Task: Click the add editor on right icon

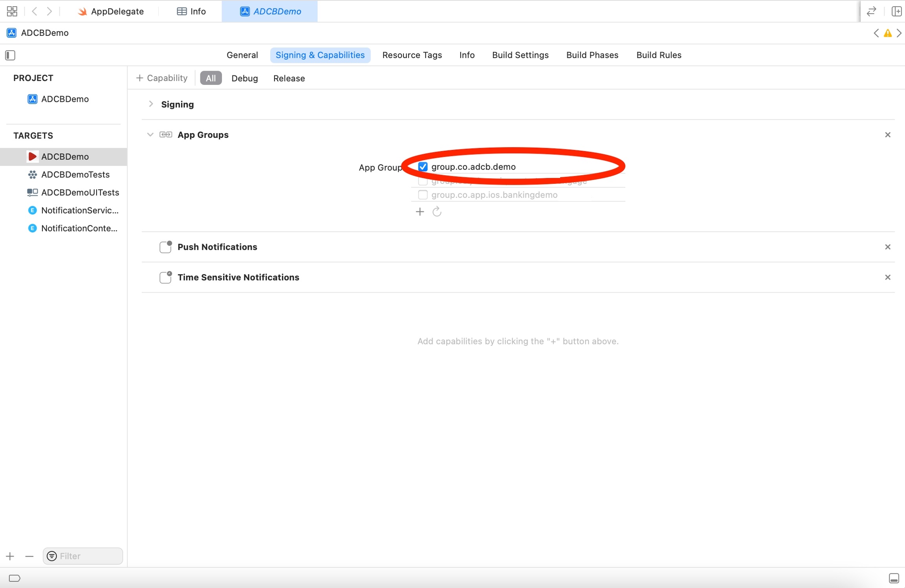Action: (x=896, y=11)
